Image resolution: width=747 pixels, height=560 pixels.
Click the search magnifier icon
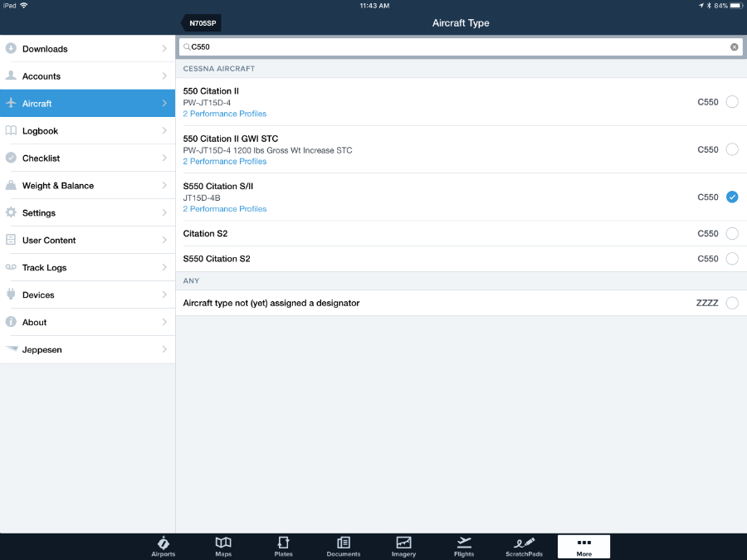(x=187, y=46)
